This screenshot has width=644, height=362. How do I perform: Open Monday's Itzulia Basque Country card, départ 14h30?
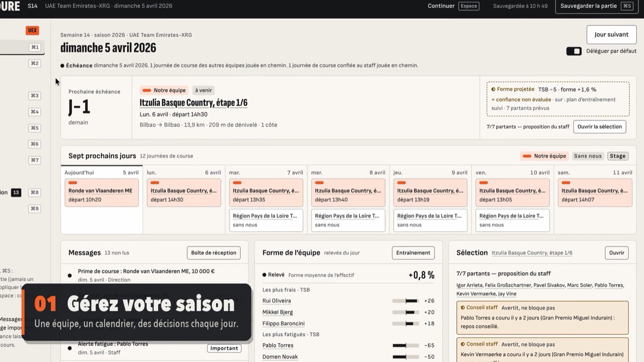click(184, 193)
